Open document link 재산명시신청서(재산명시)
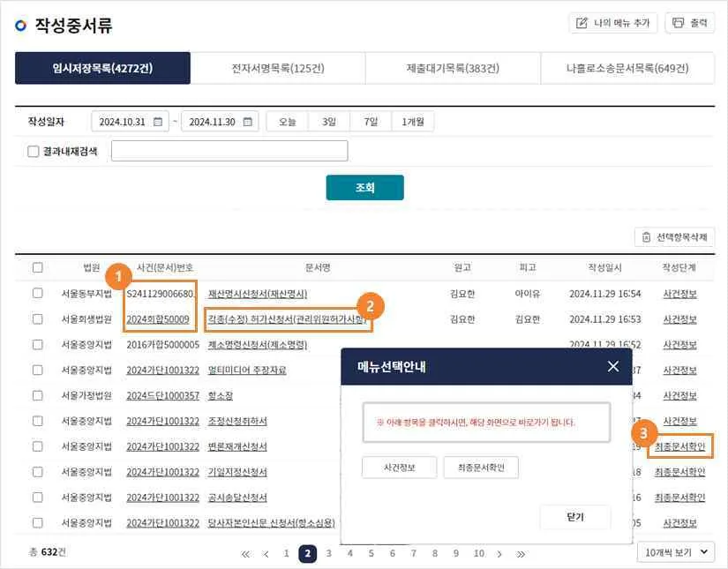This screenshot has height=569, width=728. (257, 294)
